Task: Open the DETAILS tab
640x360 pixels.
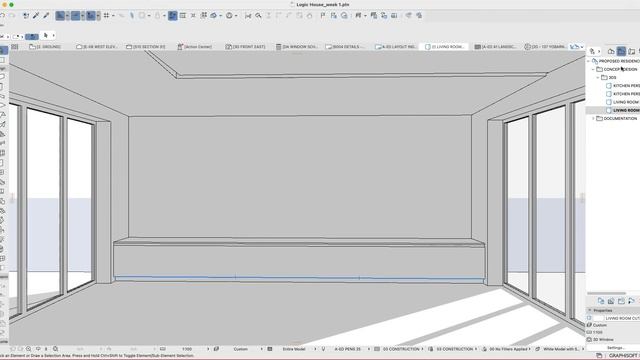Action: pos(345,47)
